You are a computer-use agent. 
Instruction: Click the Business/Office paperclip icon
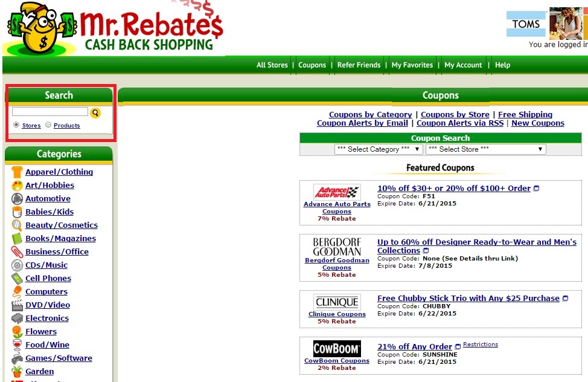pos(17,251)
